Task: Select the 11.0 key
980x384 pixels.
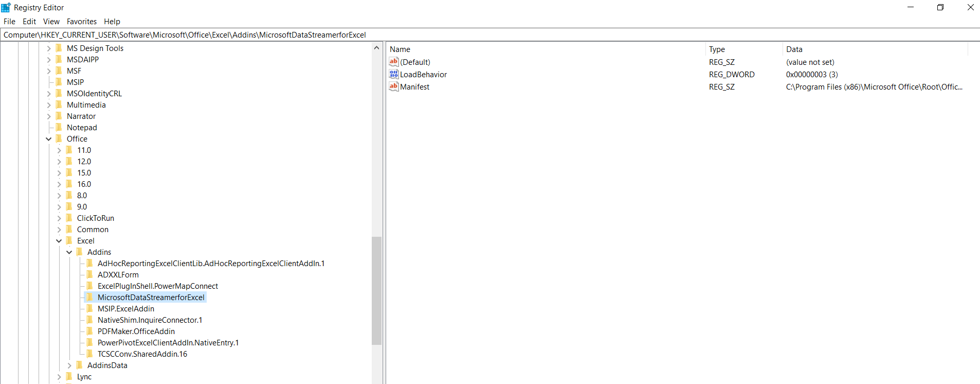Action: click(x=84, y=150)
